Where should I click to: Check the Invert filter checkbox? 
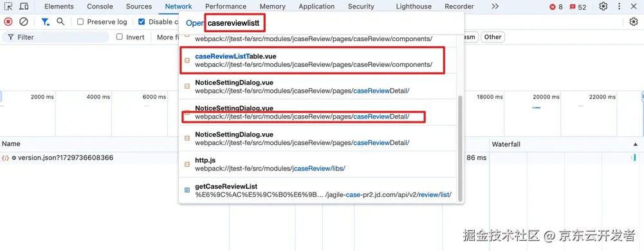coord(120,37)
